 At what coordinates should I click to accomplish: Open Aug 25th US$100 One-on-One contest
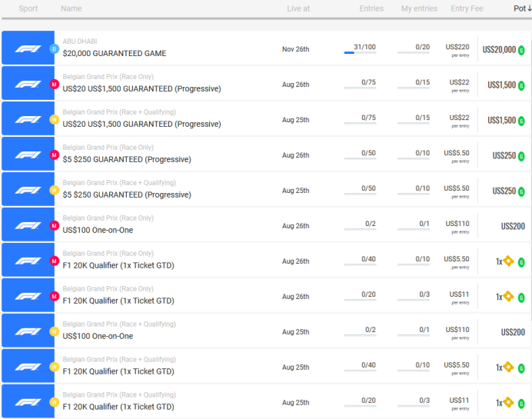98,336
